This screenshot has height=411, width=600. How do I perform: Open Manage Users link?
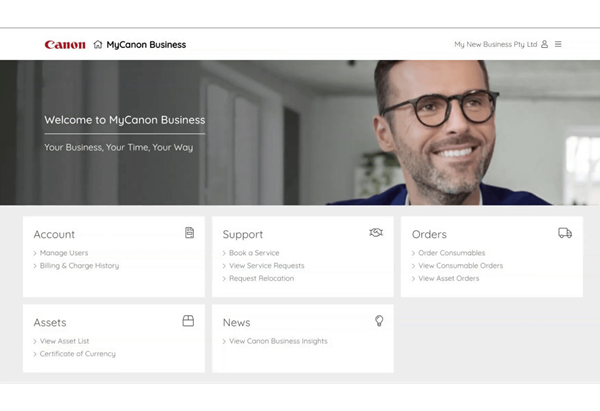coord(64,253)
